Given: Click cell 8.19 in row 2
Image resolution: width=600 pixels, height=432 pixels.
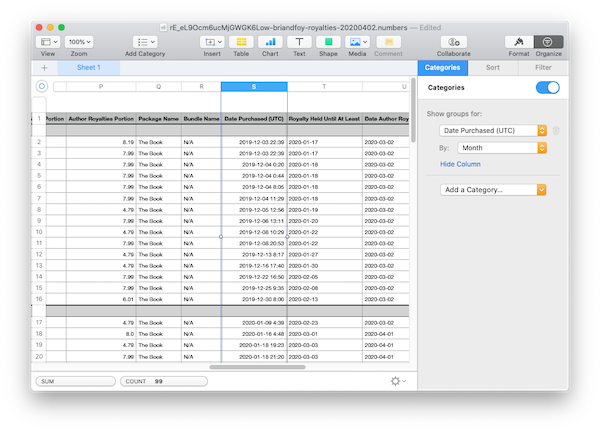Looking at the screenshot, I should point(101,142).
